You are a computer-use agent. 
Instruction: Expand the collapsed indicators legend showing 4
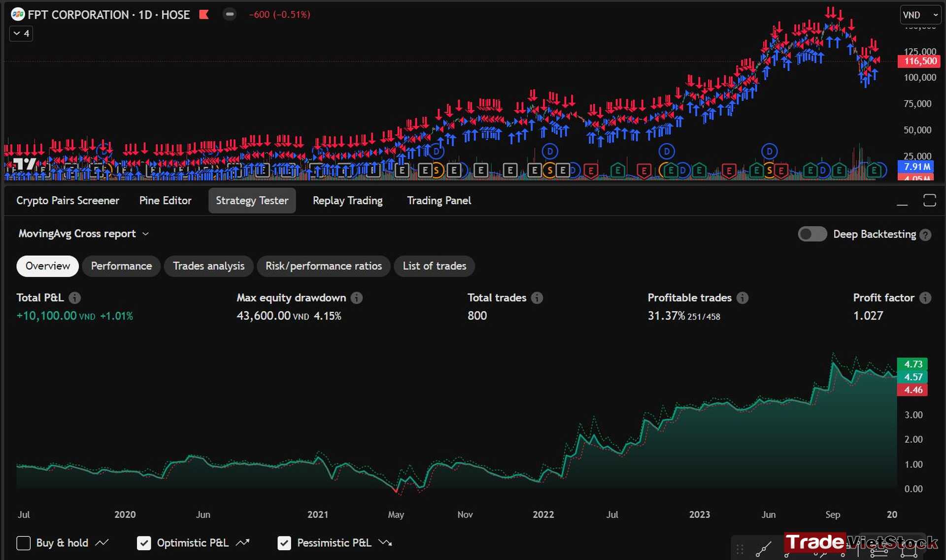(x=21, y=33)
